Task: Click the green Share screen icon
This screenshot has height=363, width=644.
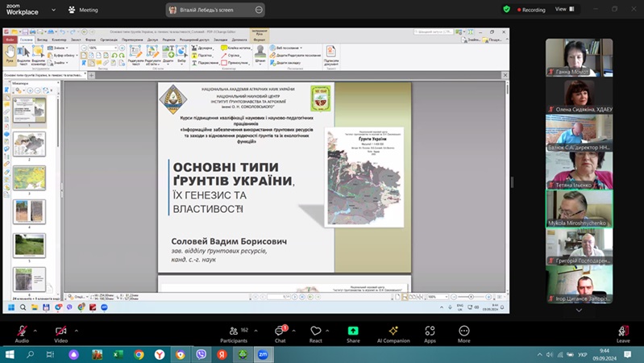Action: [x=353, y=331]
